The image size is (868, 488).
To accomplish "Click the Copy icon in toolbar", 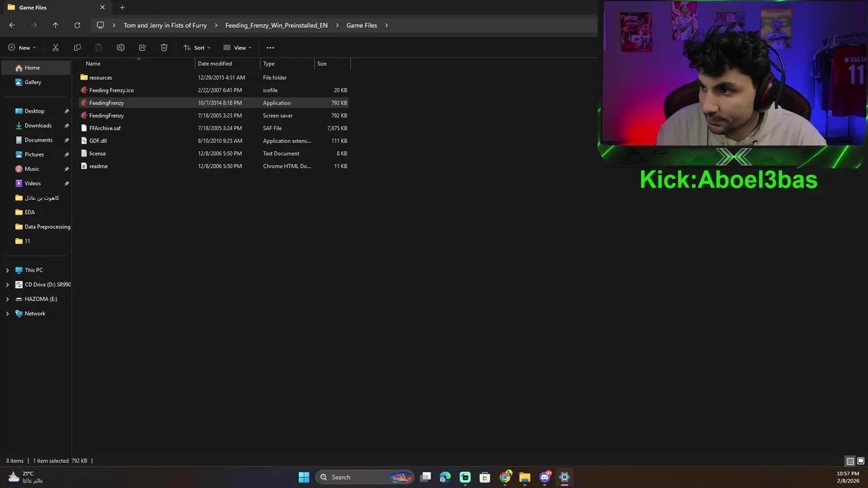I will point(77,47).
